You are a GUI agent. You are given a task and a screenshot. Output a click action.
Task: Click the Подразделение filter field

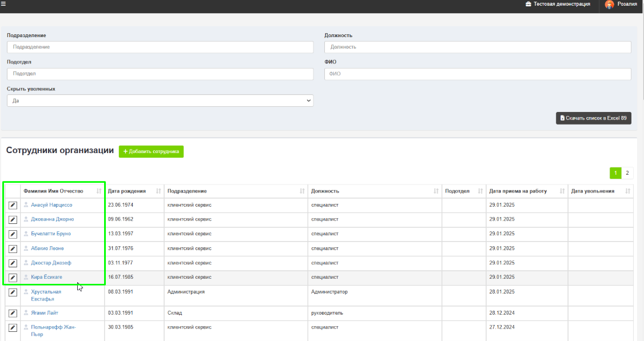160,47
